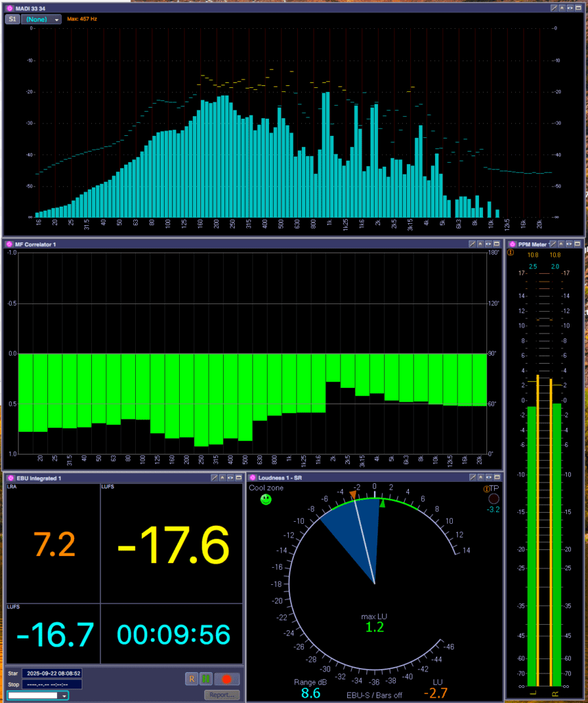This screenshot has width=588, height=703.
Task: Click the power icon of EBU Integrated 1 panel
Action: click(x=10, y=477)
